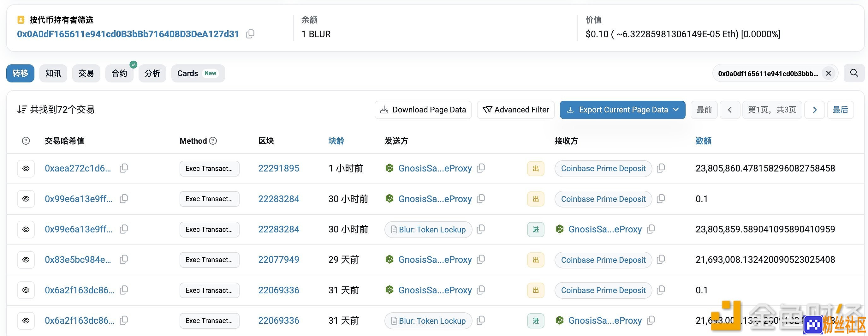868x336 pixels.
Task: Click Exec Transact method badge in 0xaea272c1d6 row
Action: pyautogui.click(x=209, y=169)
